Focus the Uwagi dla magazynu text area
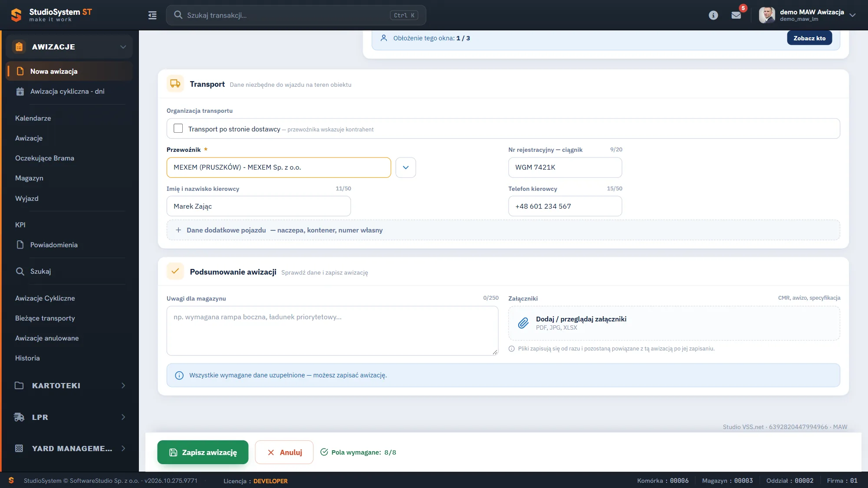The width and height of the screenshot is (868, 488). click(x=332, y=331)
